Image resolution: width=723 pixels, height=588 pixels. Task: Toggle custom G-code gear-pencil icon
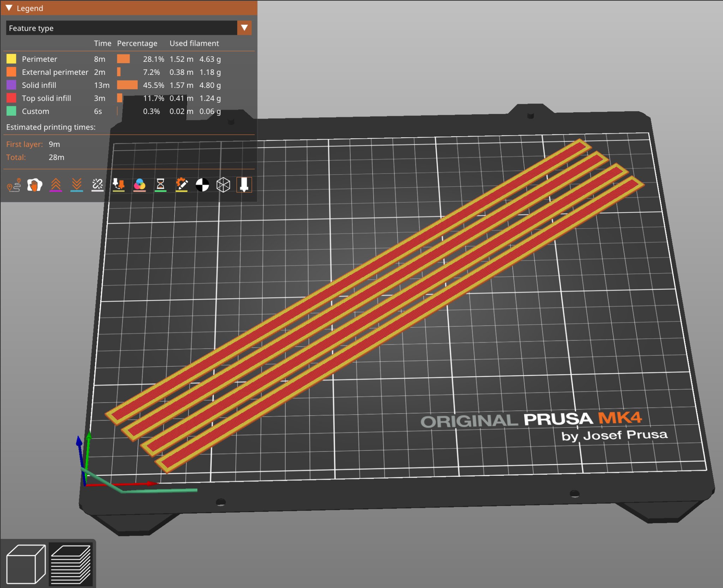181,185
